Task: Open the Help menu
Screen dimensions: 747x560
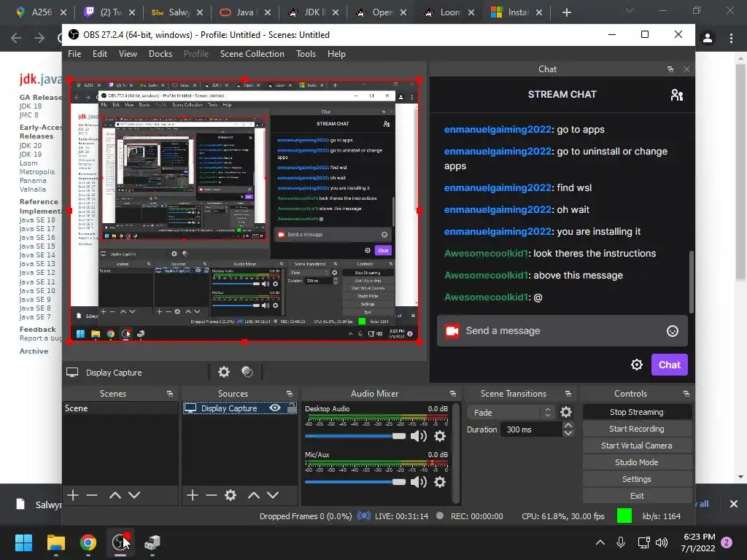Action: click(x=336, y=54)
